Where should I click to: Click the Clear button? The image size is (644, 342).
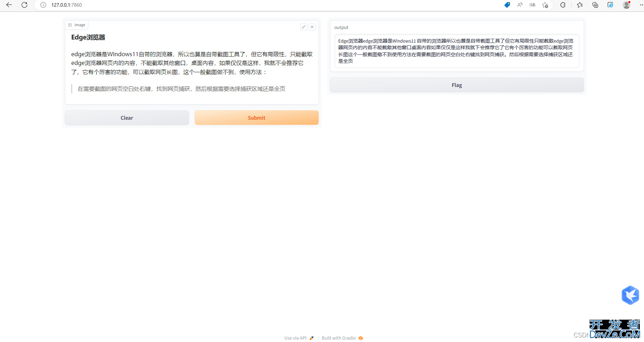coord(127,118)
